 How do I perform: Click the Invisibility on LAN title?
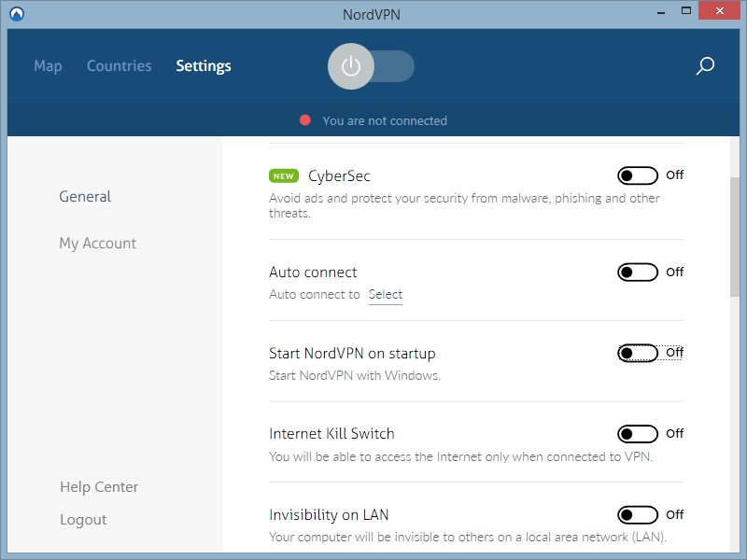pos(329,515)
